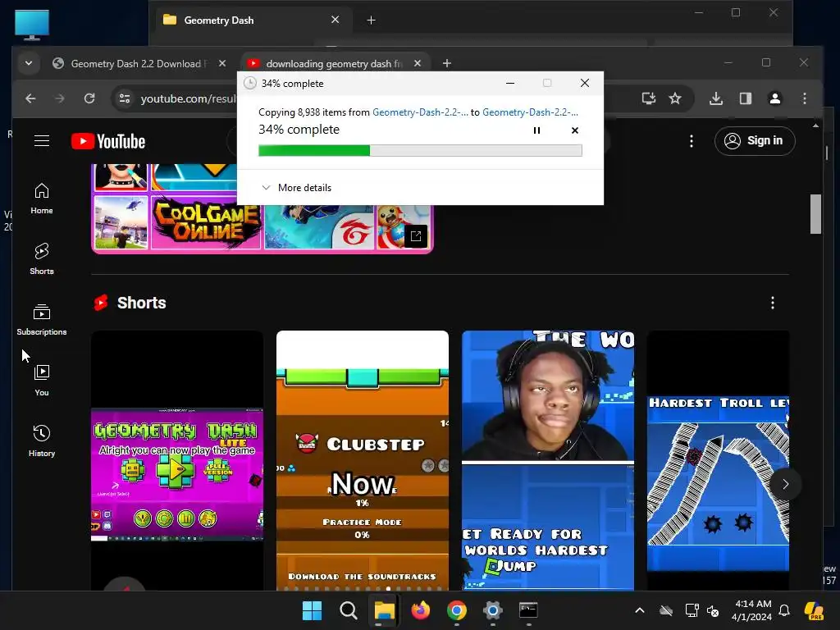Image resolution: width=840 pixels, height=630 pixels.
Task: Open Windows Start menu
Action: [312, 610]
